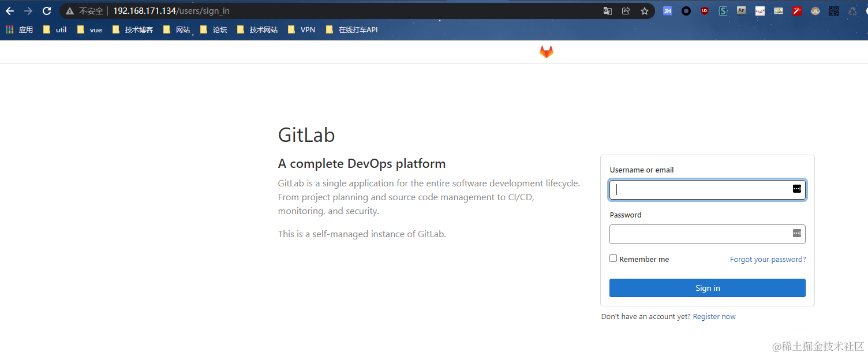The width and height of the screenshot is (868, 356).
Task: Open the apps grid shortcut in bookmarks bar
Action: (x=19, y=29)
